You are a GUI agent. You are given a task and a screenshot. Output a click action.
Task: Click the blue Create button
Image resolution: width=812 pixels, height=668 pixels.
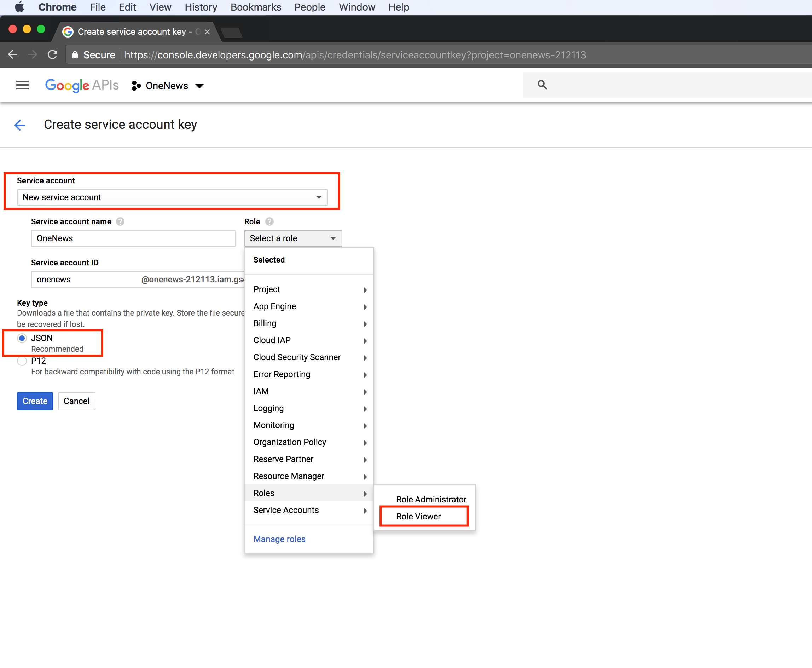(35, 401)
